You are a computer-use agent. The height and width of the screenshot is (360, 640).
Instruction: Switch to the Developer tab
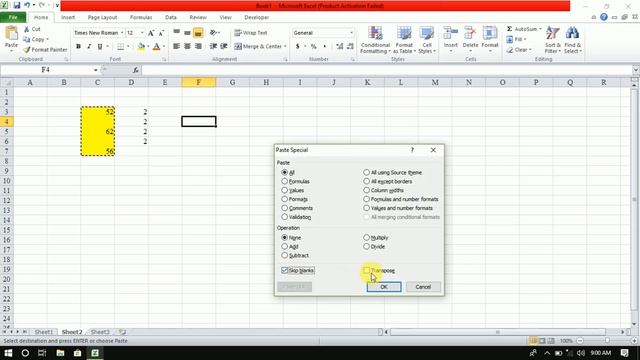click(256, 18)
